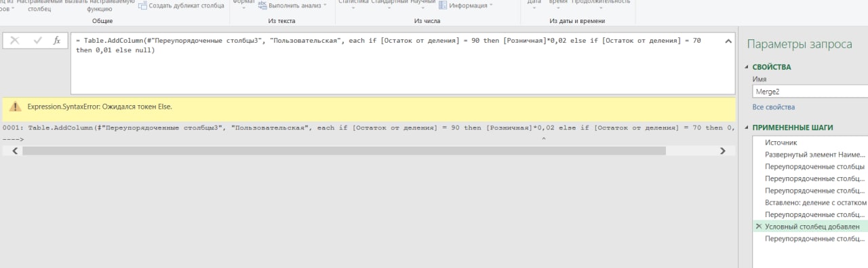Click the 'Информация' icon
Image resolution: width=868 pixels, height=268 pixels.
[x=443, y=5]
